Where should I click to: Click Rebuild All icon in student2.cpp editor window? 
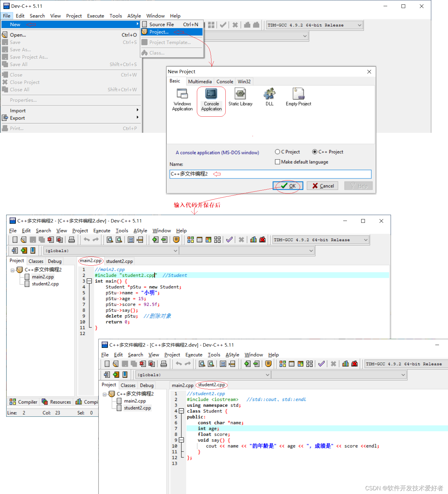(309, 364)
